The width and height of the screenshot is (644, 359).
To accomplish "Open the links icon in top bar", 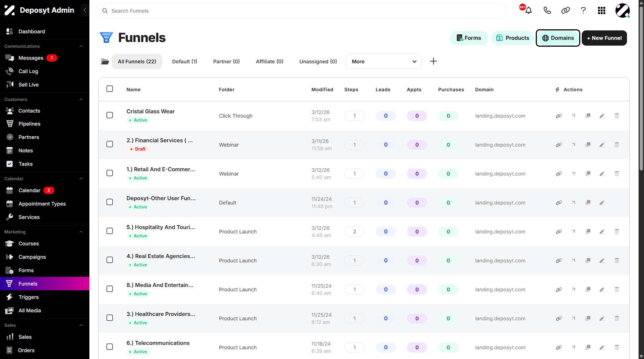I will pos(565,10).
